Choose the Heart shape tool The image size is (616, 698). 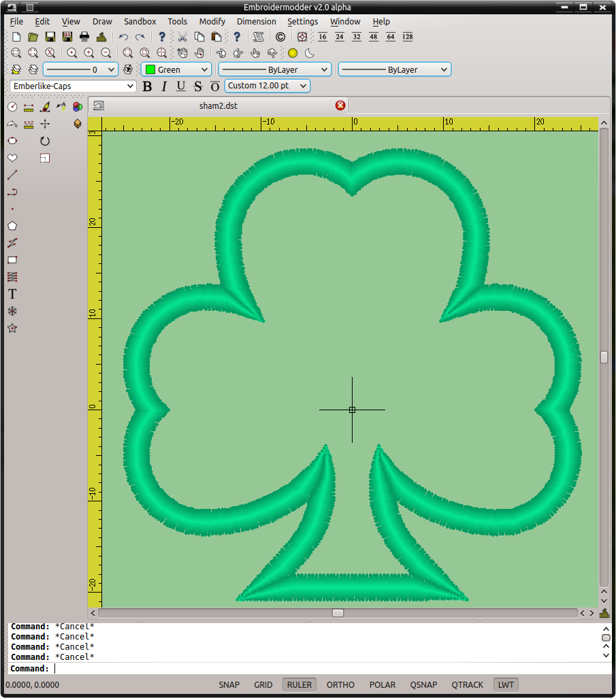tap(12, 157)
